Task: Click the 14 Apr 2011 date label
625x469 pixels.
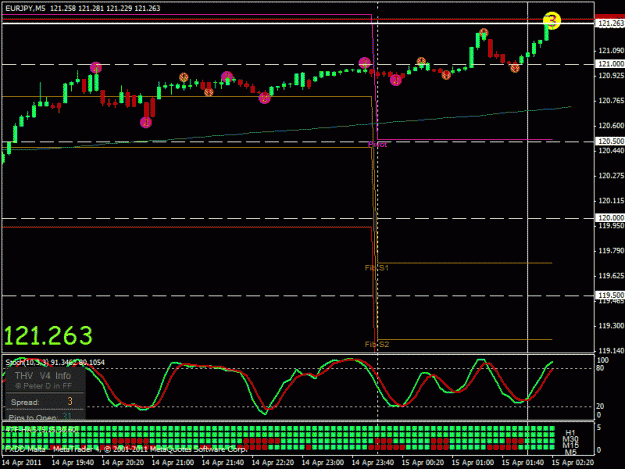Action: coord(22,463)
